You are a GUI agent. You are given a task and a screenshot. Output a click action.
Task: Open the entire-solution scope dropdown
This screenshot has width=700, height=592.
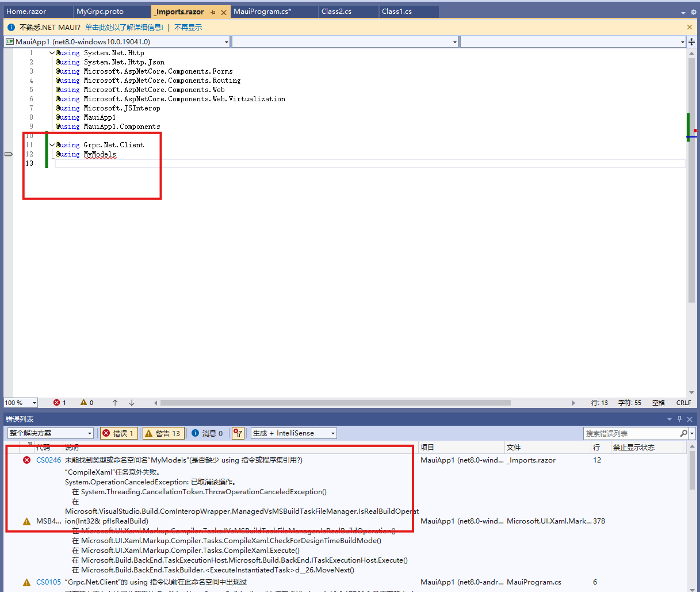pos(51,433)
